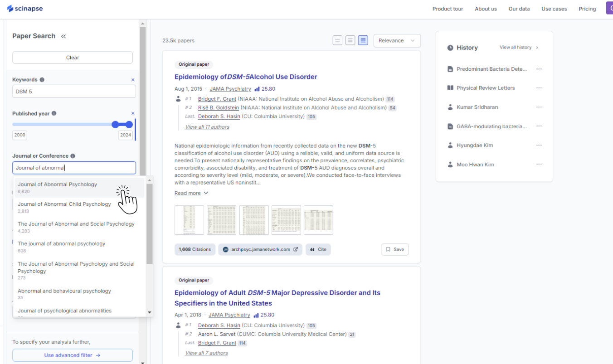
Task: Open the Relevance sort dropdown
Action: click(397, 40)
